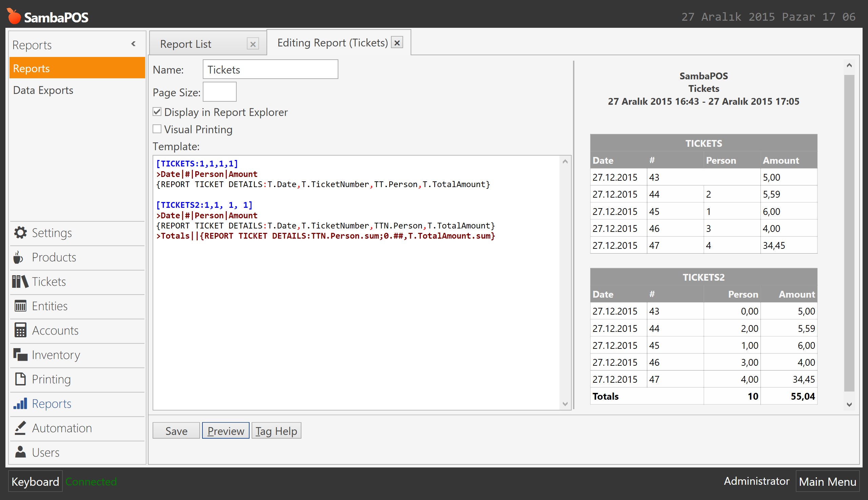868x500 pixels.
Task: Click the Administrator user label
Action: point(756,481)
